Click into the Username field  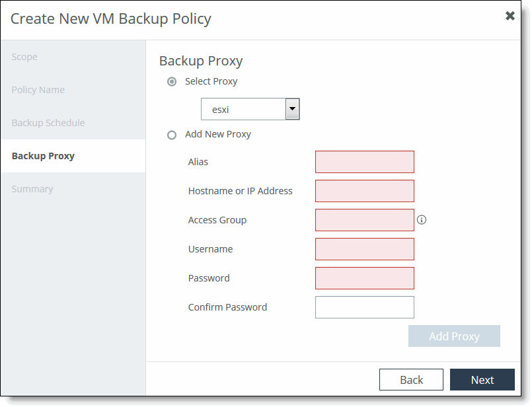click(364, 249)
